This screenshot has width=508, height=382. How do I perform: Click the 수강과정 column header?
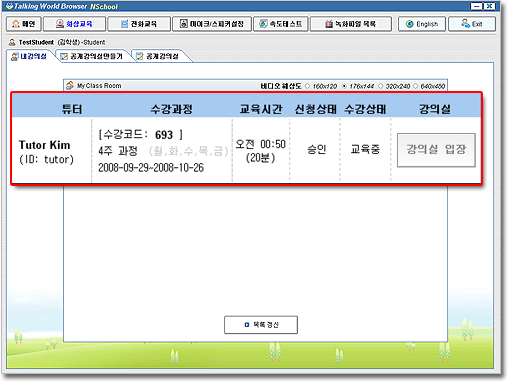[x=171, y=109]
